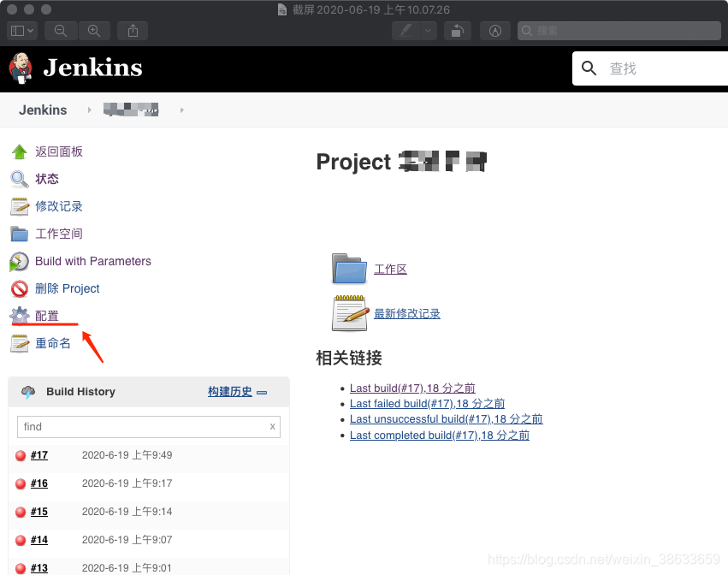Clear the find field with the x button
The width and height of the screenshot is (728, 575).
pos(273,426)
